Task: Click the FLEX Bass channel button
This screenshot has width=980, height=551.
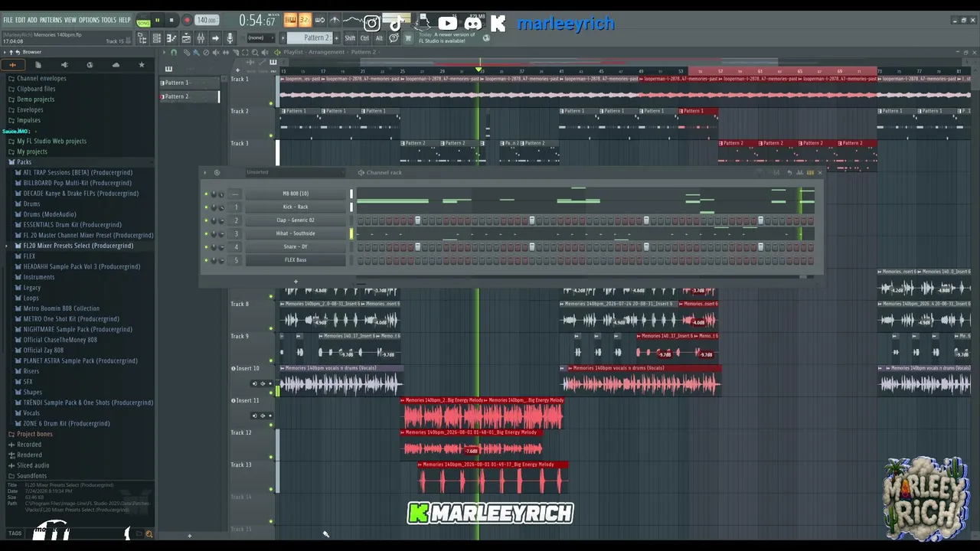Action: click(296, 260)
